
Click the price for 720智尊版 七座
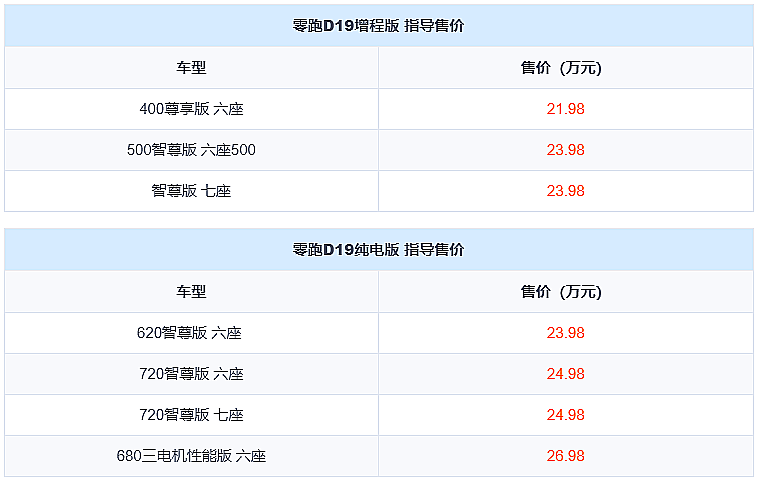[565, 415]
